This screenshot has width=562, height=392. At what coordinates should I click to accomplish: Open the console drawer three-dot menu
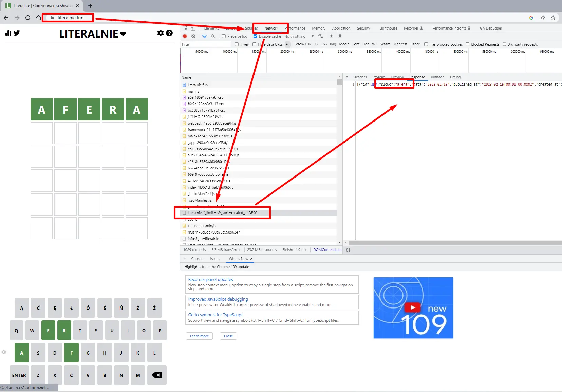185,259
